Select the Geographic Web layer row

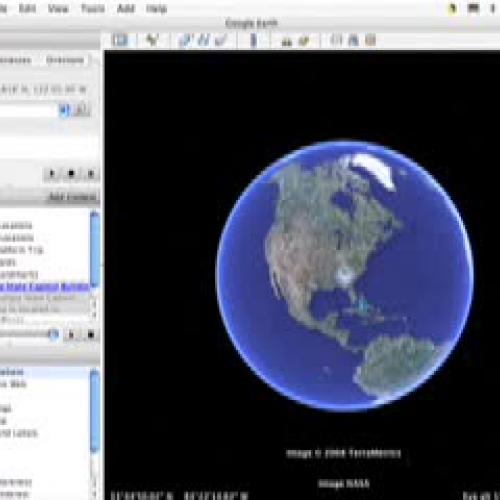tap(13, 384)
